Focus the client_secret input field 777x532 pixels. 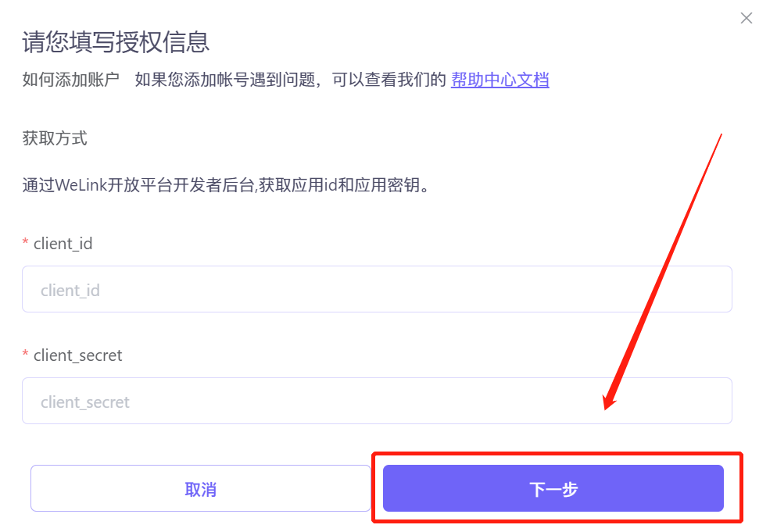(x=377, y=401)
